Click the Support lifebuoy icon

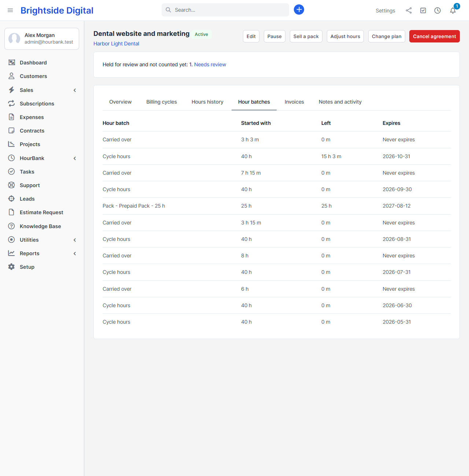(x=12, y=185)
